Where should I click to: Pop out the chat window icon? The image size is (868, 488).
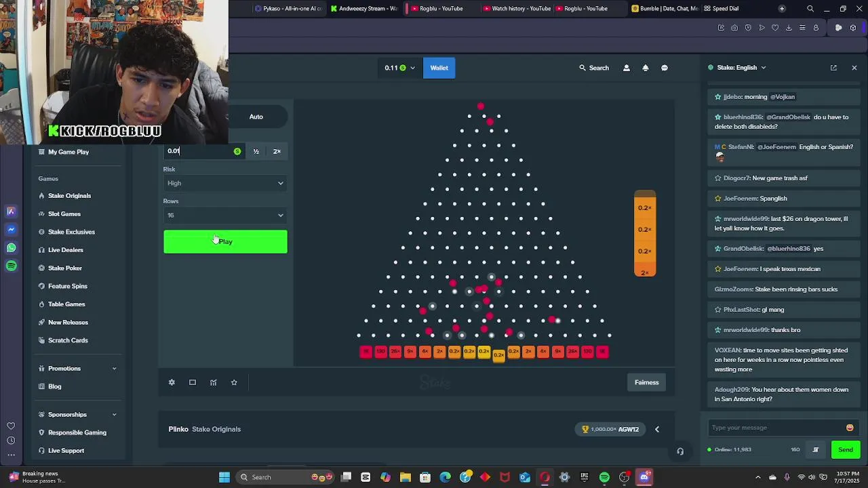(x=833, y=68)
